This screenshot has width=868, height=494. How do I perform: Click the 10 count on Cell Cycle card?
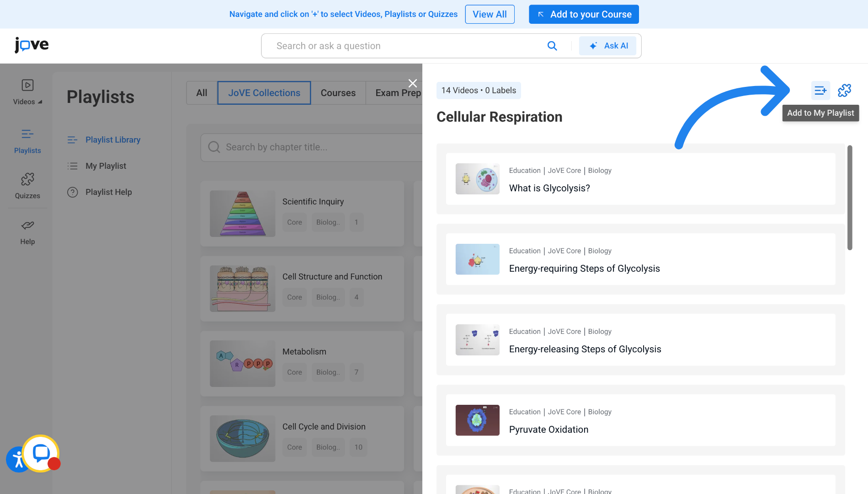(358, 447)
